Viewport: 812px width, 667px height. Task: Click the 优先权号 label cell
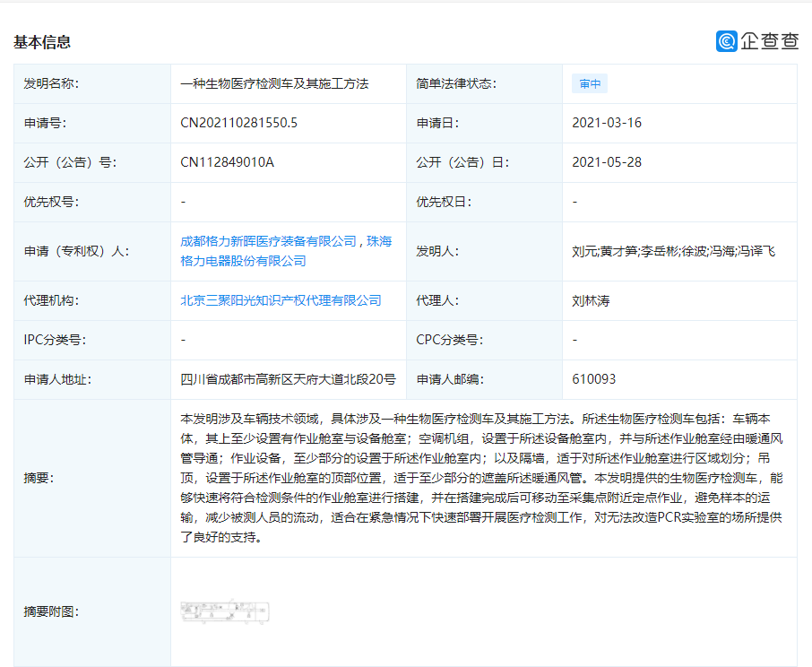click(92, 202)
